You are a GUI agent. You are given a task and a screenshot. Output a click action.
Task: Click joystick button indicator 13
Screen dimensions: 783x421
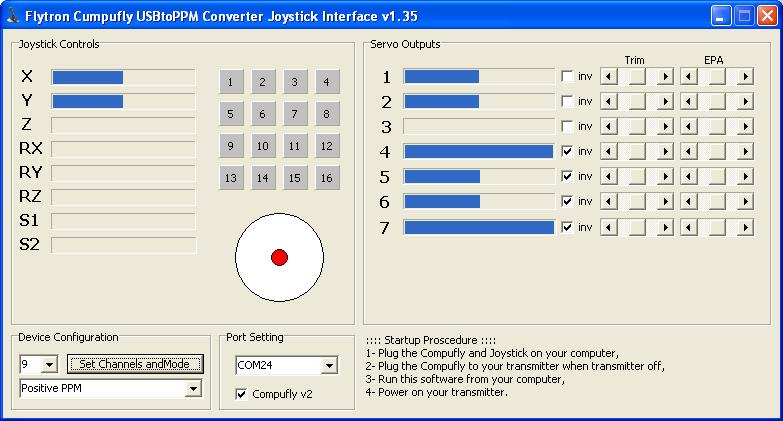pyautogui.click(x=231, y=178)
